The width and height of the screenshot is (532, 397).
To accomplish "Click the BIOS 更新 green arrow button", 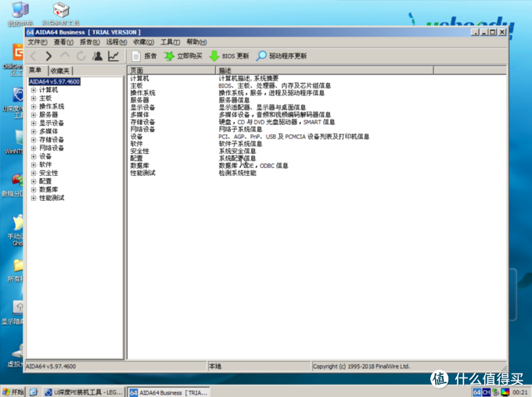I will (229, 56).
